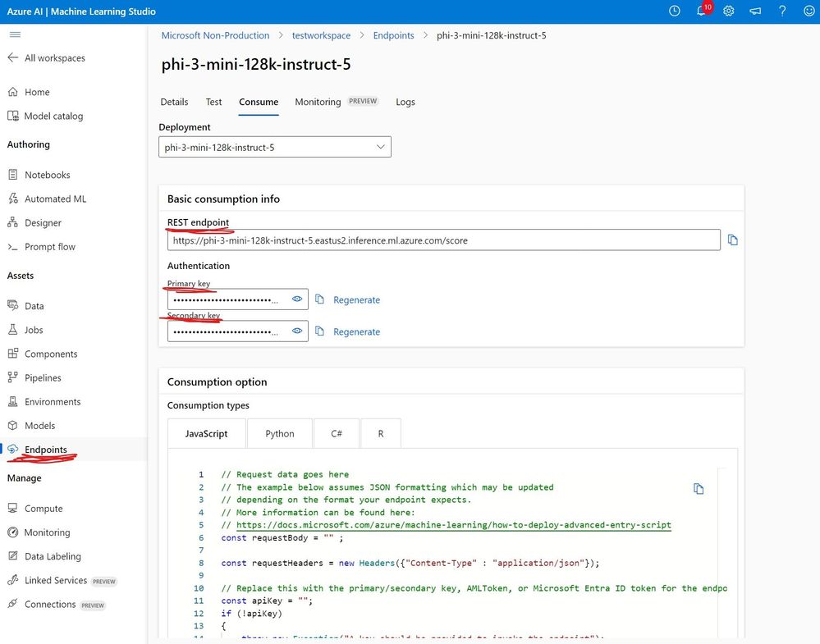
Task: Click the Pipelines icon
Action: (13, 377)
